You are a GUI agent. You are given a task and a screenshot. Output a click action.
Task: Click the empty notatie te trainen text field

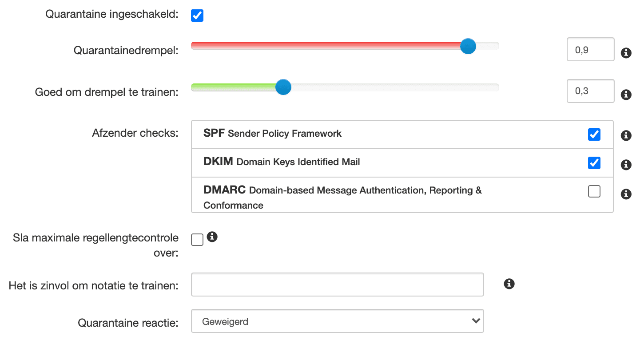tap(337, 285)
